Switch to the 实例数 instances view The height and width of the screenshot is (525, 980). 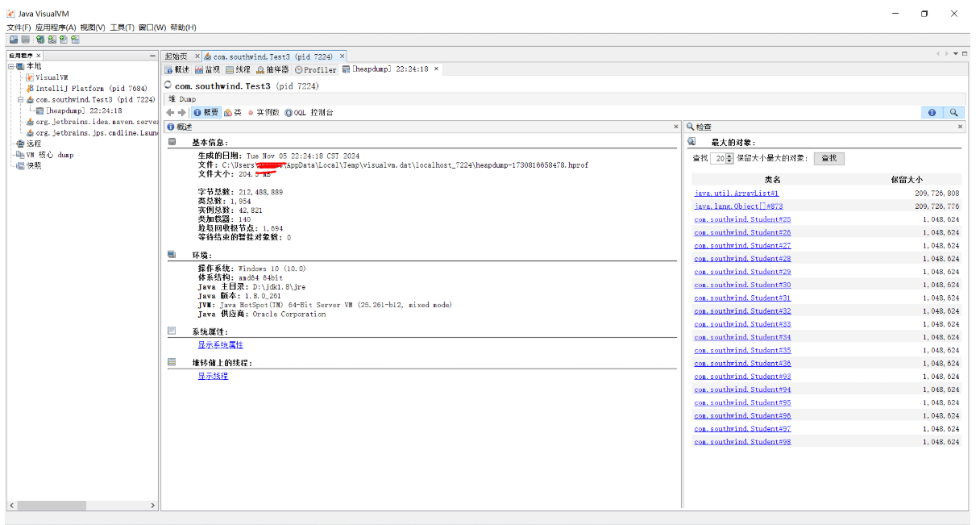[x=264, y=113]
